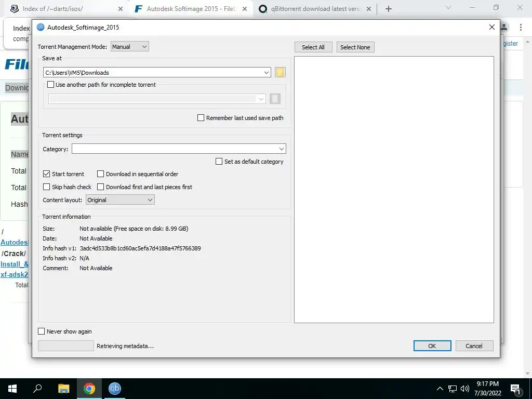Click the empty torrent file list pane
This screenshot has width=532, height=399.
pos(394,190)
